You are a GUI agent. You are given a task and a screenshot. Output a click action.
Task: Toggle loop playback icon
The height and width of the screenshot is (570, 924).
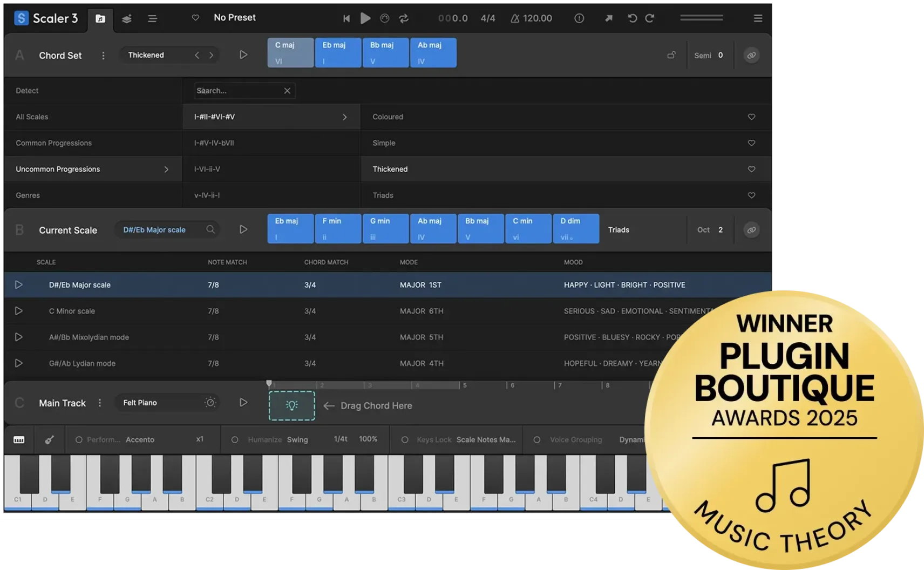pos(404,18)
